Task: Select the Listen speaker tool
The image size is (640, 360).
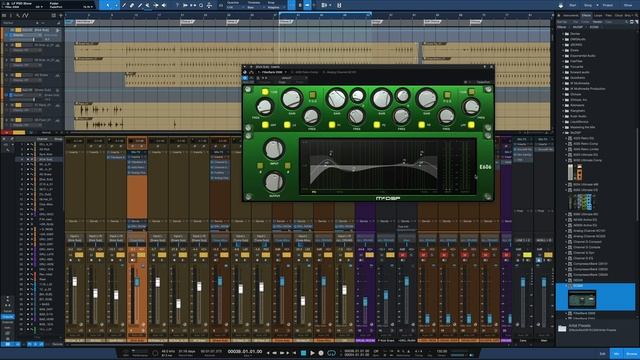Action: coord(164,5)
